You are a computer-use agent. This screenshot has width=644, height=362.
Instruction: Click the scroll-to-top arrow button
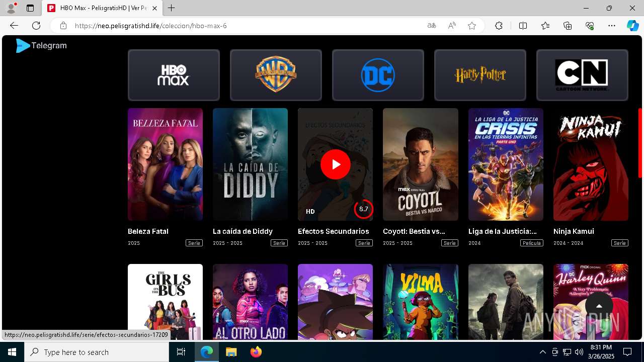click(x=599, y=306)
